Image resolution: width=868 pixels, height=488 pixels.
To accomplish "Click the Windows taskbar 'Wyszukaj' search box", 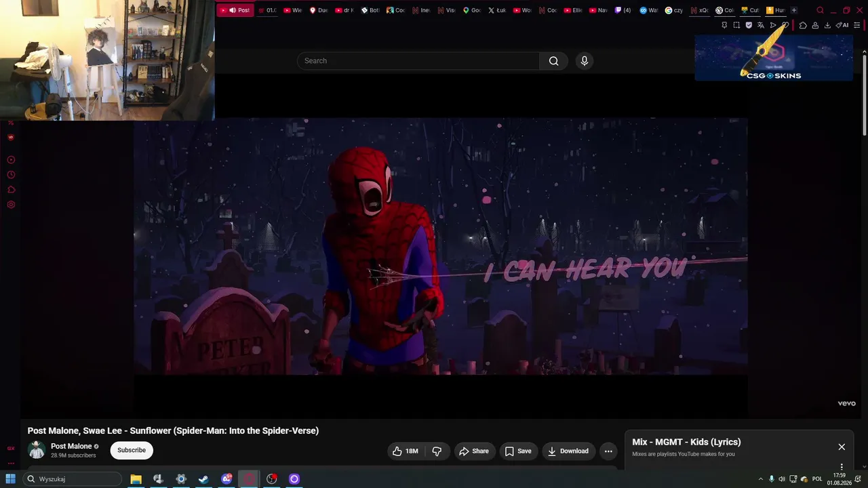I will pyautogui.click(x=73, y=479).
